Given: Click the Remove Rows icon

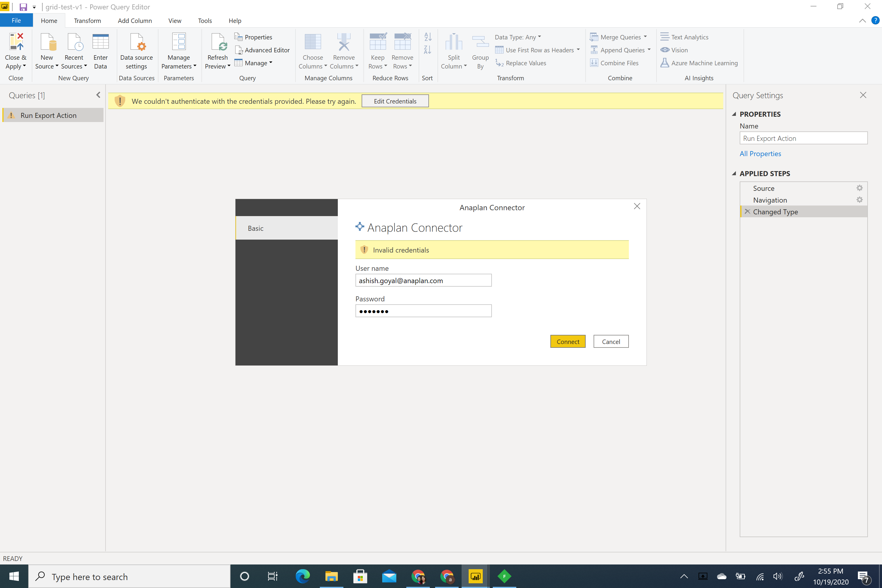Looking at the screenshot, I should pos(402,42).
